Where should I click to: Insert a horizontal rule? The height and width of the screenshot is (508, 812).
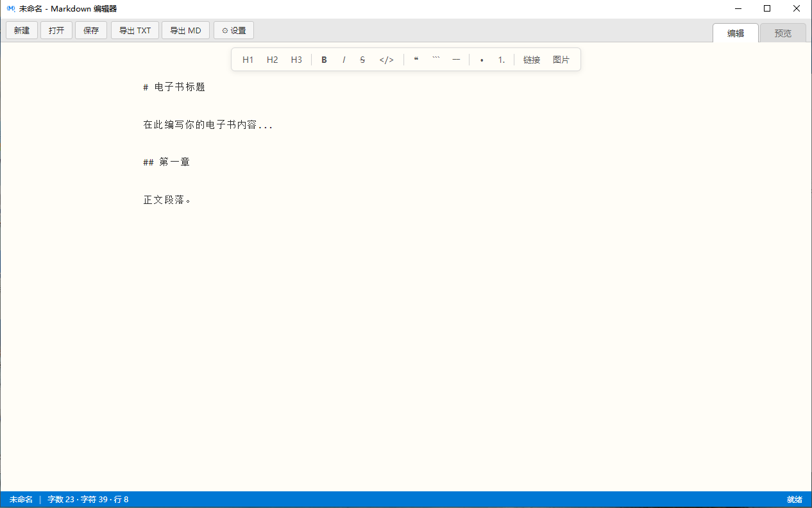click(456, 60)
